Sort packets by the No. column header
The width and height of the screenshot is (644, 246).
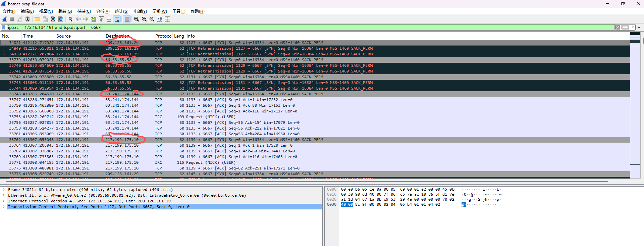[x=11, y=36]
